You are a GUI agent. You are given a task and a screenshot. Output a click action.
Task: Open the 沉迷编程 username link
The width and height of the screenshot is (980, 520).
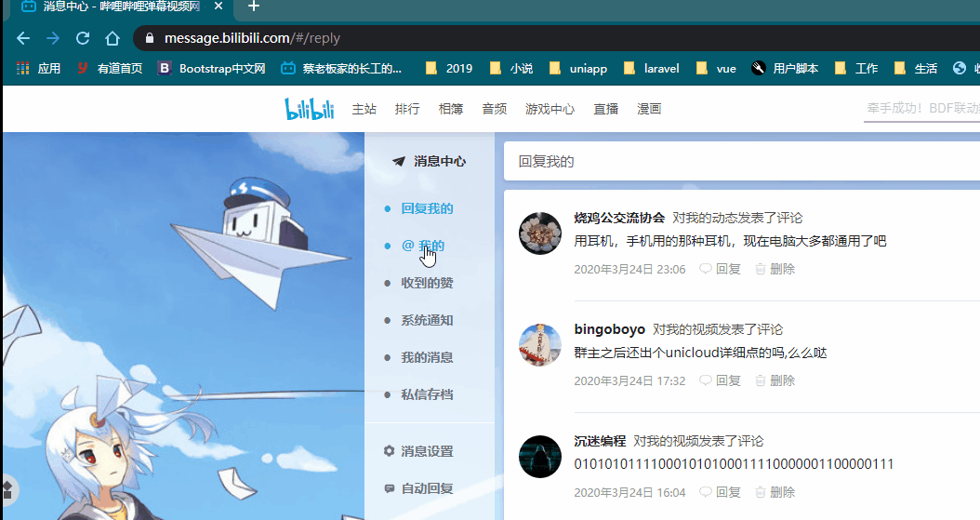tap(600, 441)
